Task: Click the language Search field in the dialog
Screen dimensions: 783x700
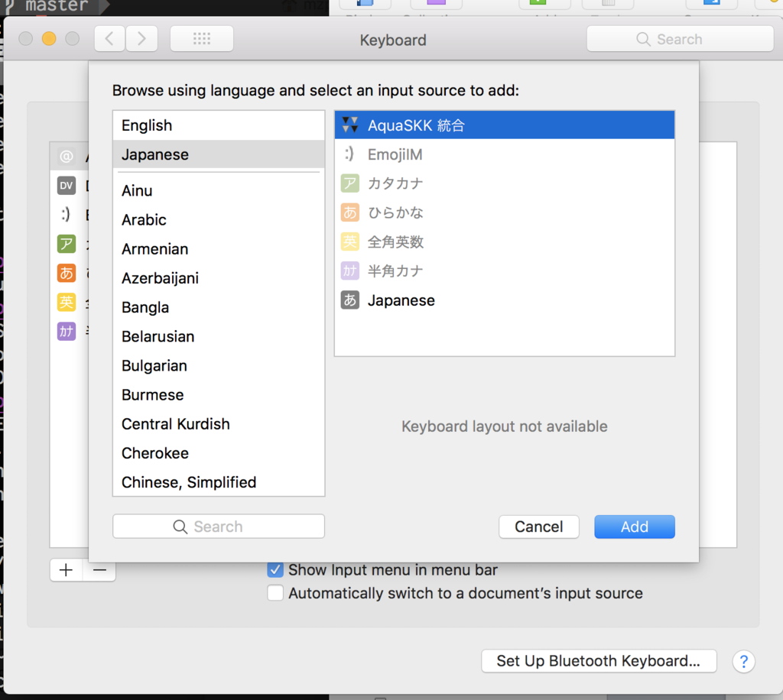Action: click(x=219, y=527)
